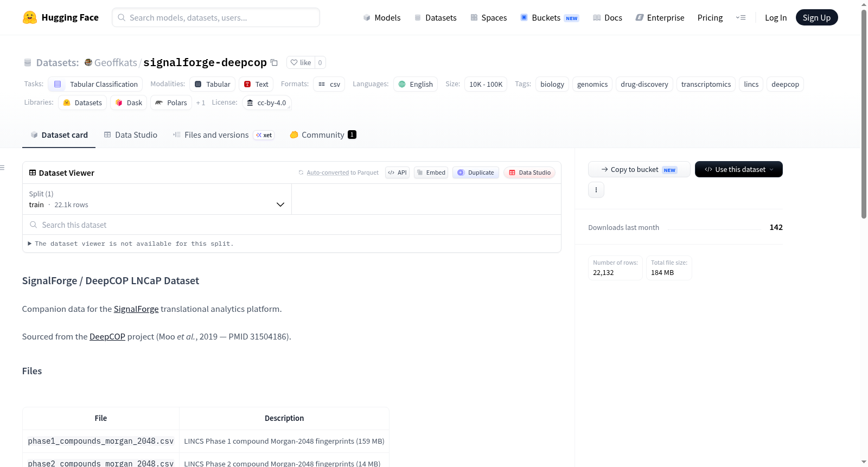This screenshot has width=868, height=467.
Task: Open the DeepCOP project link
Action: pyautogui.click(x=107, y=337)
